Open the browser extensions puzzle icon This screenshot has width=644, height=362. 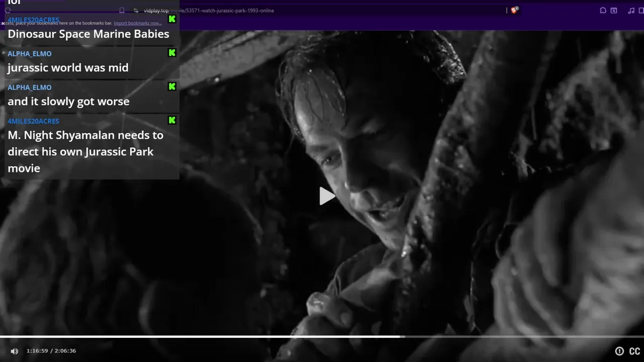point(603,11)
